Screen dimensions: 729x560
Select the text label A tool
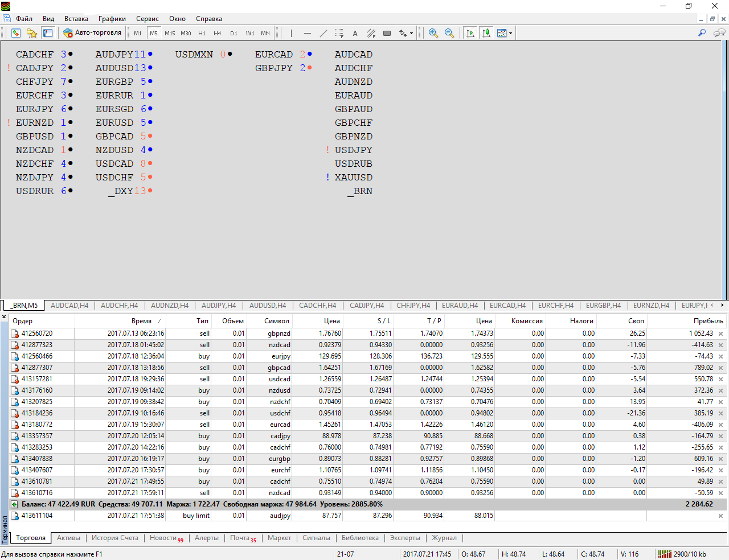click(x=355, y=33)
